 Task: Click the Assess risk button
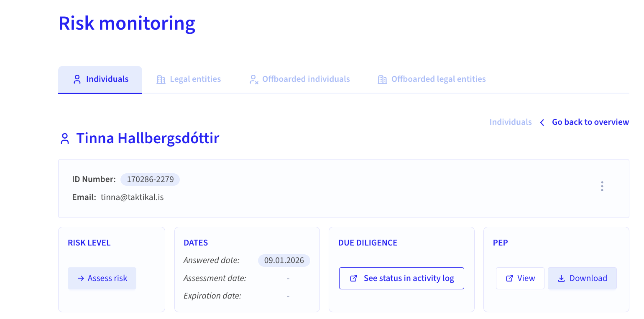coord(102,278)
